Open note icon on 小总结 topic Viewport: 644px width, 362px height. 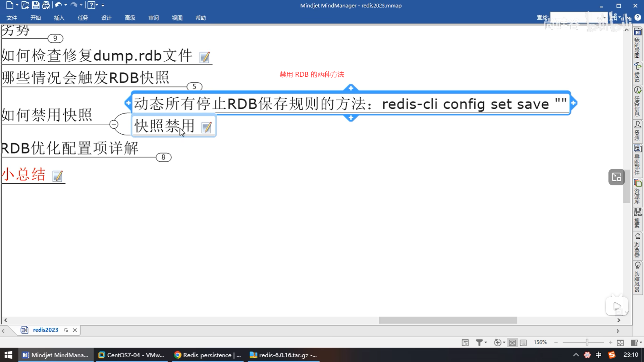[57, 176]
